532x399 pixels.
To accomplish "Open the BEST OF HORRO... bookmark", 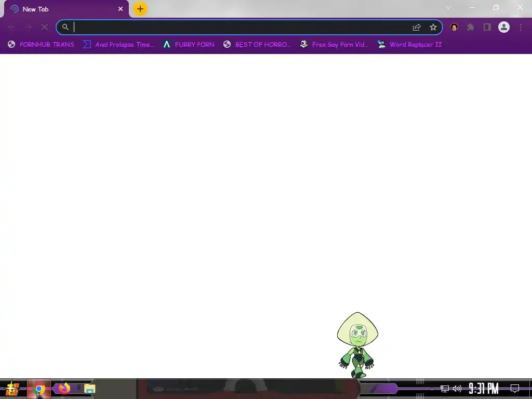I will click(257, 45).
